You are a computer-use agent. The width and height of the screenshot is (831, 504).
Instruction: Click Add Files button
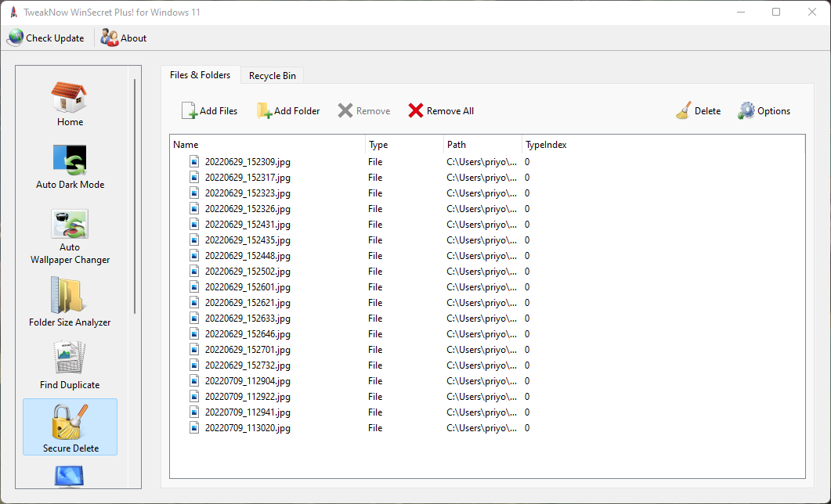click(209, 110)
